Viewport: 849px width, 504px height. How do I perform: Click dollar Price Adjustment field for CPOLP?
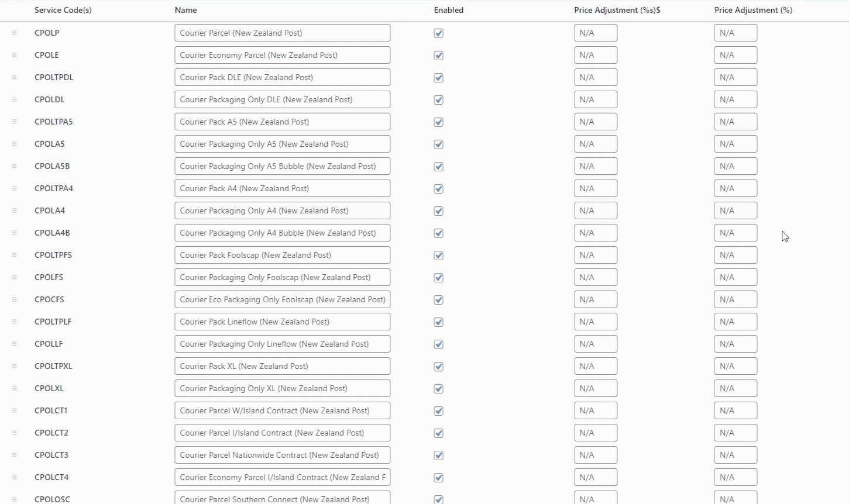(596, 33)
